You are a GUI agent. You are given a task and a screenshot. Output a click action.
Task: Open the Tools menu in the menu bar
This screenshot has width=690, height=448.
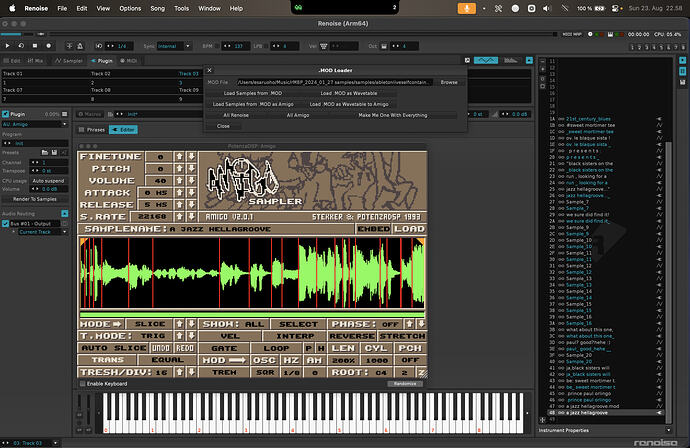click(181, 8)
